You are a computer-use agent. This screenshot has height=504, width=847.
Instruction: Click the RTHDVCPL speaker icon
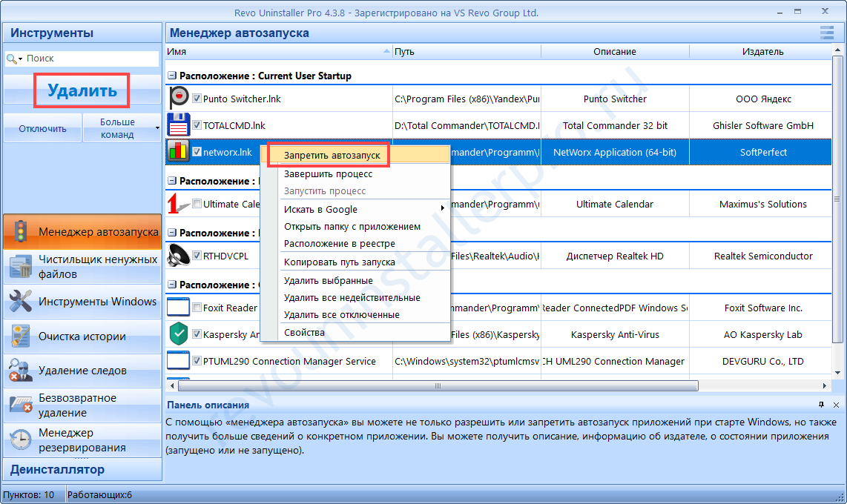click(178, 255)
